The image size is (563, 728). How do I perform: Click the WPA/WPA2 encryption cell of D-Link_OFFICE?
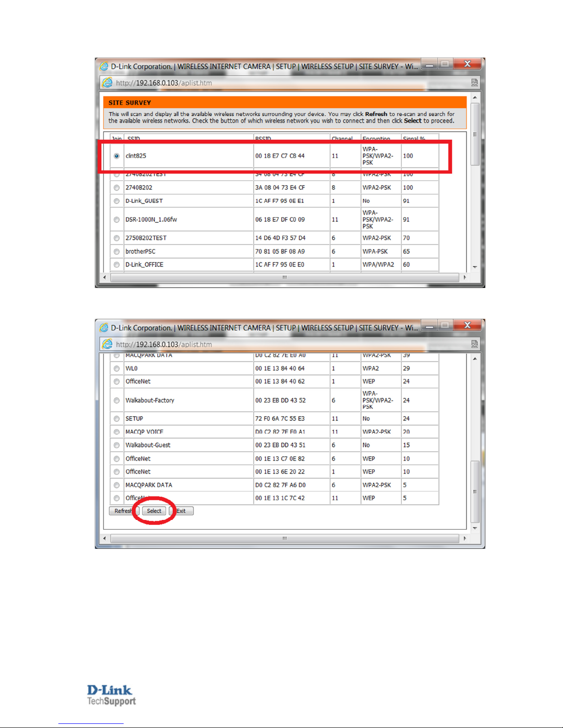[x=381, y=265]
